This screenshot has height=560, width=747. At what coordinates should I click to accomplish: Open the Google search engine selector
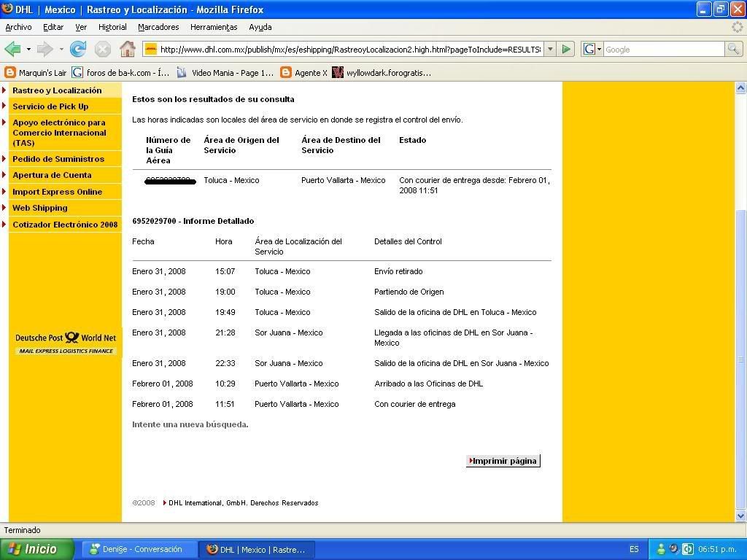[592, 49]
